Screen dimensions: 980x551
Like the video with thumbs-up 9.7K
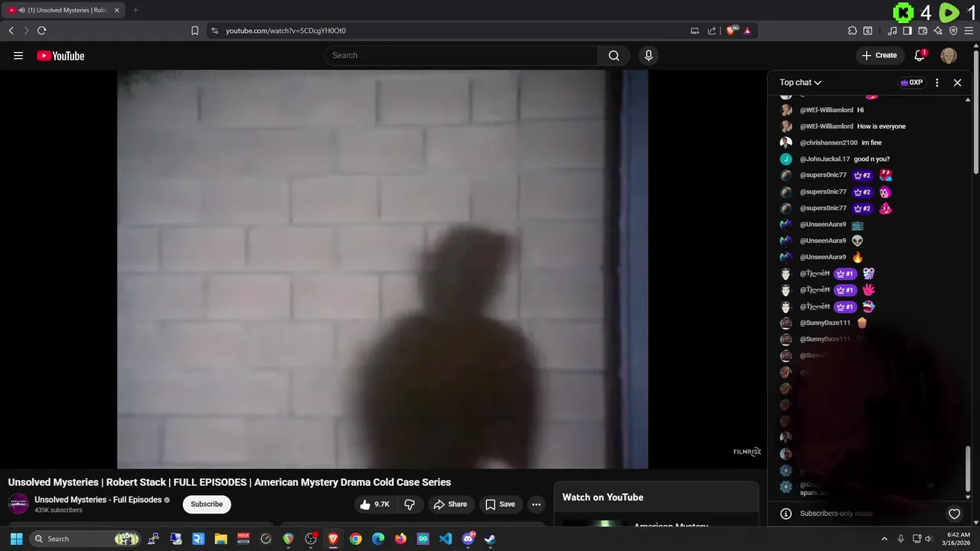point(375,504)
